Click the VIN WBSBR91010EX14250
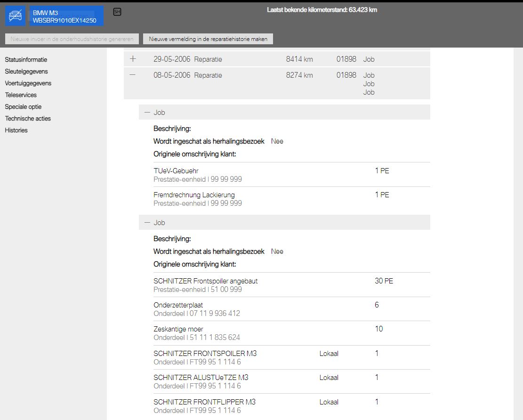The image size is (523, 420). 64,20
